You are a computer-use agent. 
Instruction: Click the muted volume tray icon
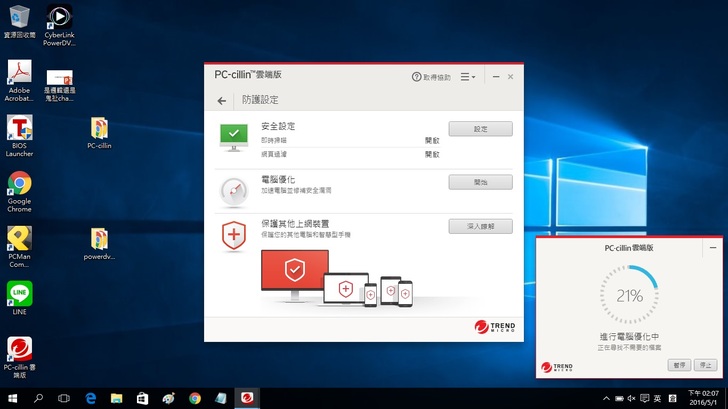(x=631, y=398)
